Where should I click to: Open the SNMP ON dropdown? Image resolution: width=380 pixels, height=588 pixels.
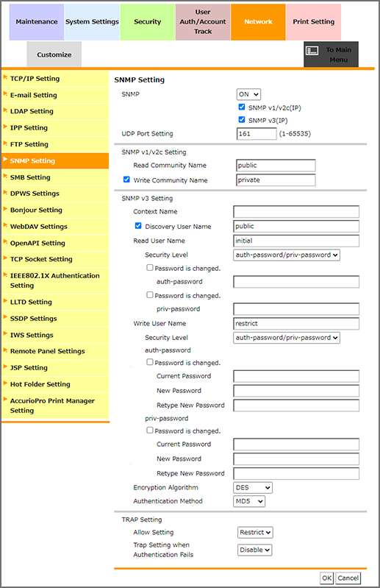tap(248, 94)
